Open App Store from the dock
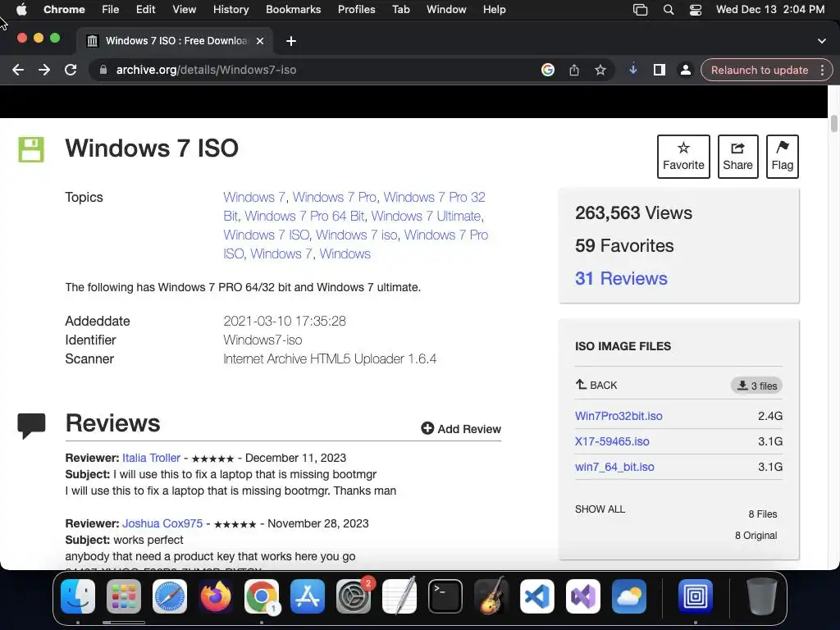Screen dimensions: 840x630 (308, 596)
